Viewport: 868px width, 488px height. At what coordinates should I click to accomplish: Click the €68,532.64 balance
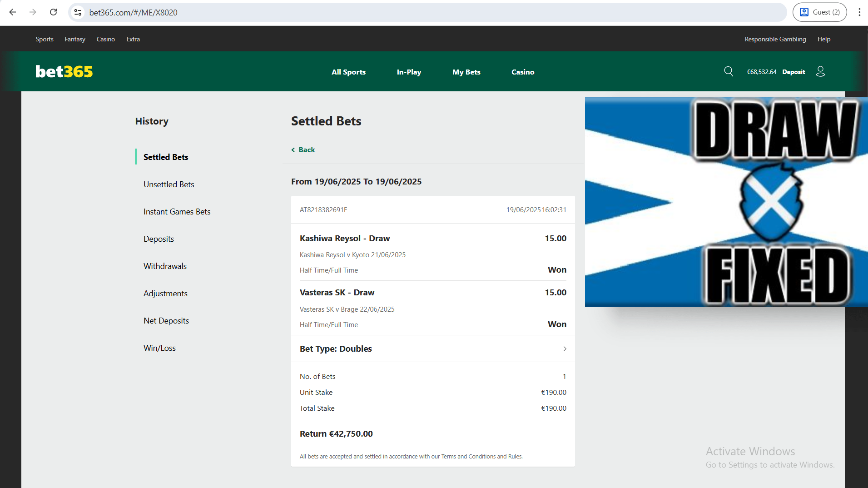761,72
